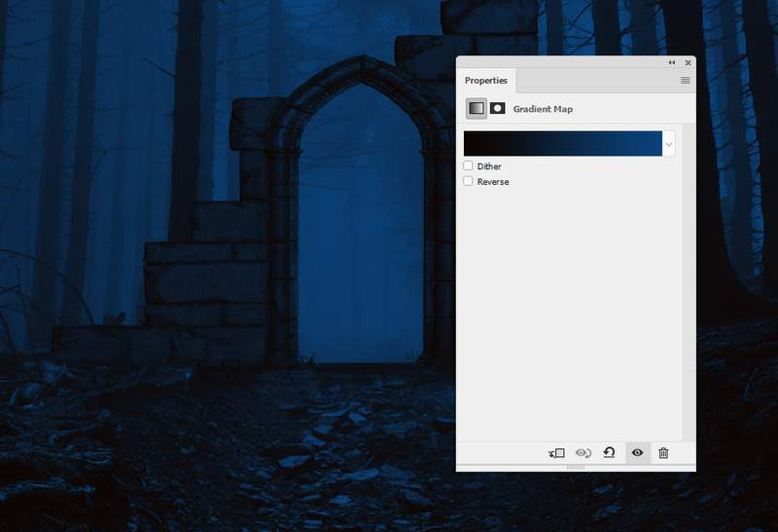The image size is (778, 532).
Task: Reset to adjustment defaults
Action: click(x=610, y=452)
